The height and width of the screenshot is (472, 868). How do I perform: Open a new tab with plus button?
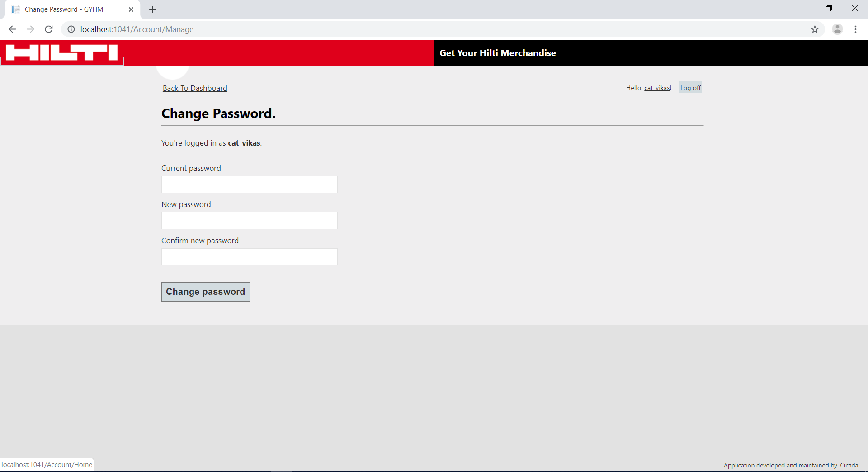(153, 9)
